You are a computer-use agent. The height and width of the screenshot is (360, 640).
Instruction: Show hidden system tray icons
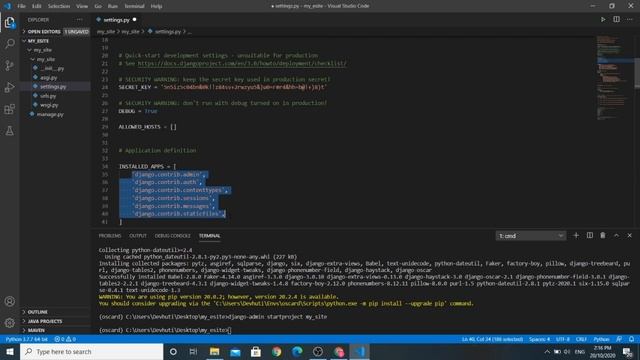click(547, 351)
